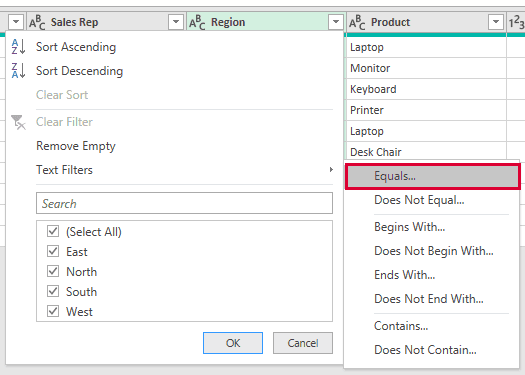Select Clear Sort menu entry

coord(62,95)
